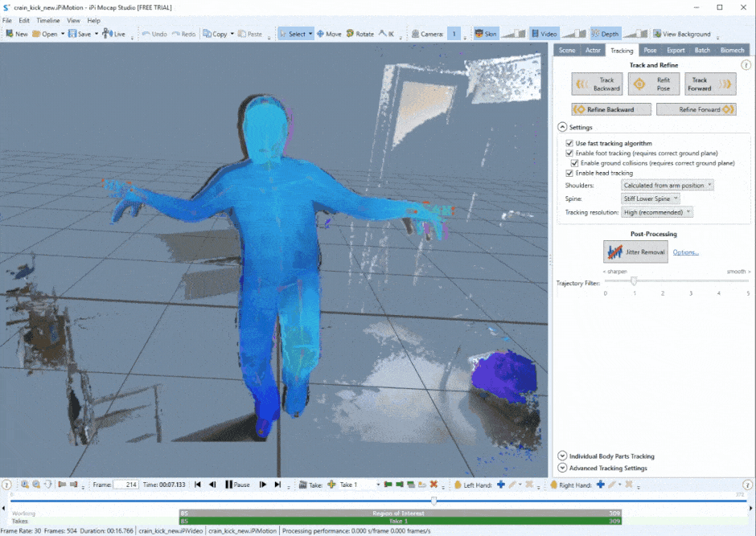Click the timeline playhead handle
Viewport: 756px width, 536px height.
coord(434,501)
